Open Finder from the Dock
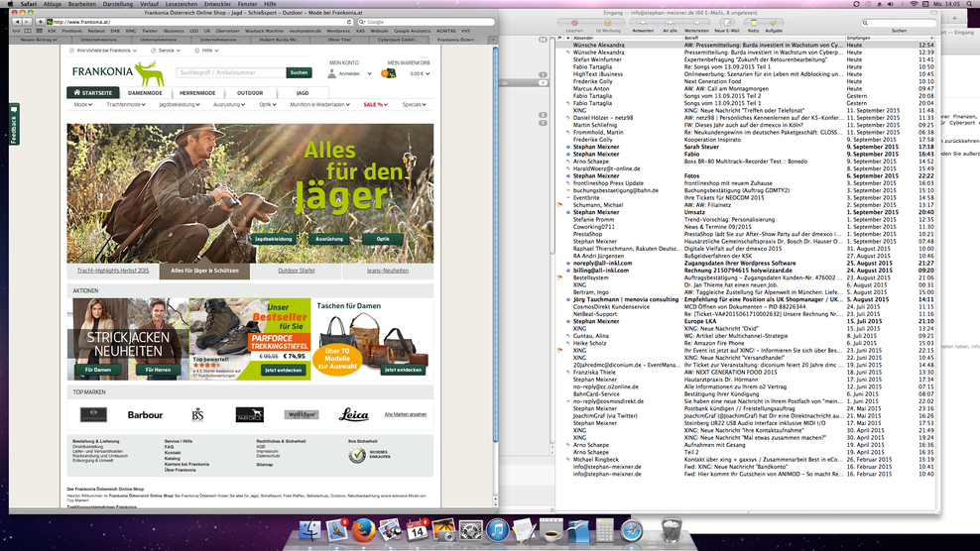The height and width of the screenshot is (551, 980). click(309, 530)
